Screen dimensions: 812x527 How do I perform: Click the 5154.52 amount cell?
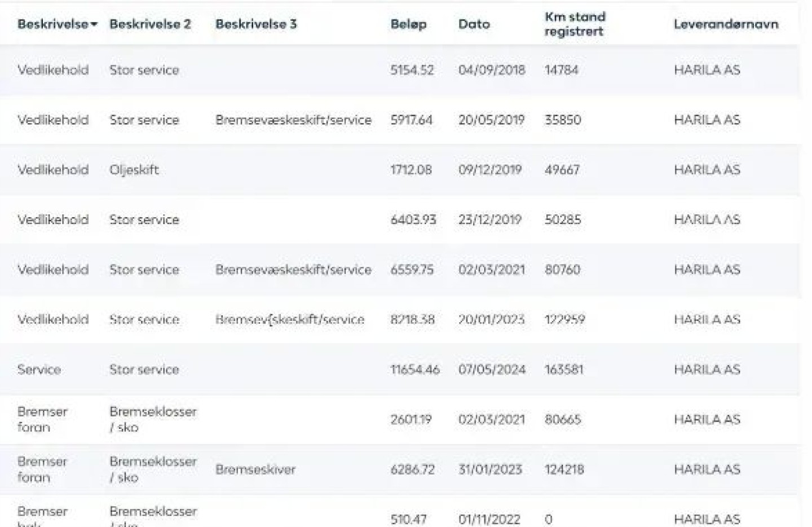point(412,70)
